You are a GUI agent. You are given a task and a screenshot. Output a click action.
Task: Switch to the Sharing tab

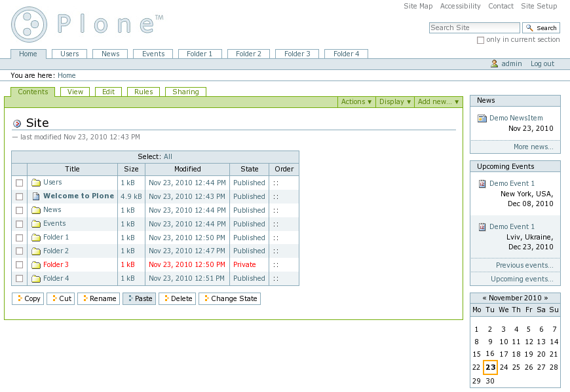coord(185,92)
